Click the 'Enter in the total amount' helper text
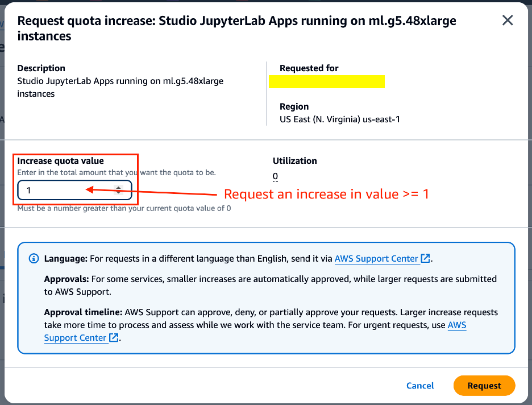This screenshot has width=532, height=405. (x=117, y=172)
